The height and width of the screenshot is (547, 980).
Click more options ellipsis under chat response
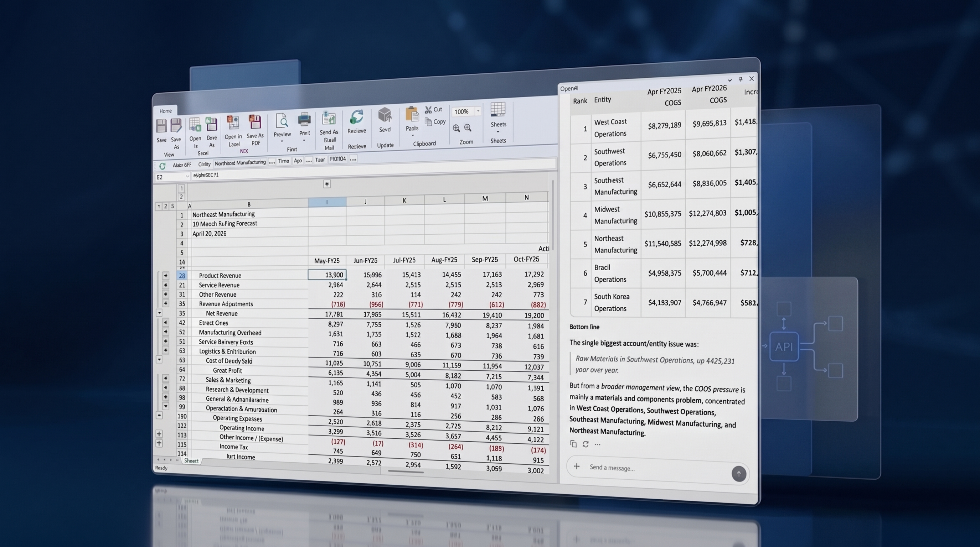coord(598,444)
